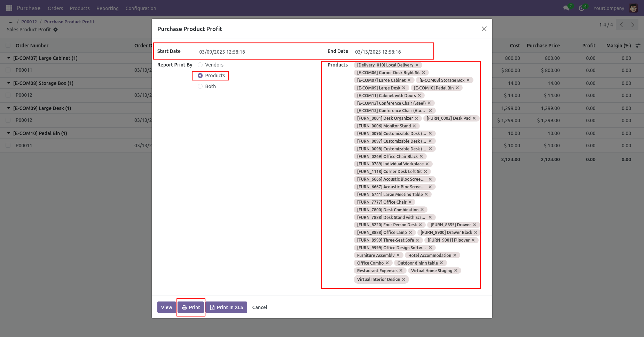The image size is (644, 337).
Task: Collapse the [E-COM10] Pedal Bin group
Action: click(9, 133)
